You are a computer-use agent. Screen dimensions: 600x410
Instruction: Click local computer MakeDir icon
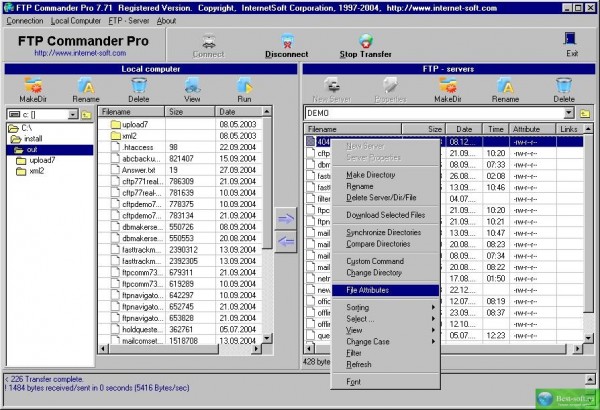point(33,85)
